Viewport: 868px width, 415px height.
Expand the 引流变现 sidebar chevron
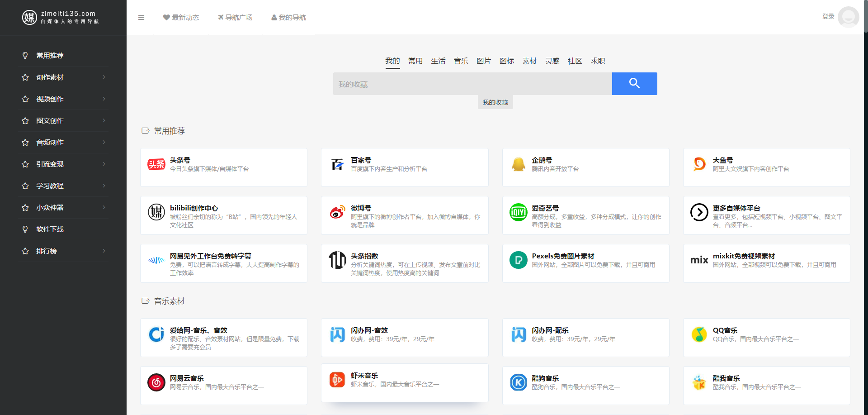tap(104, 164)
